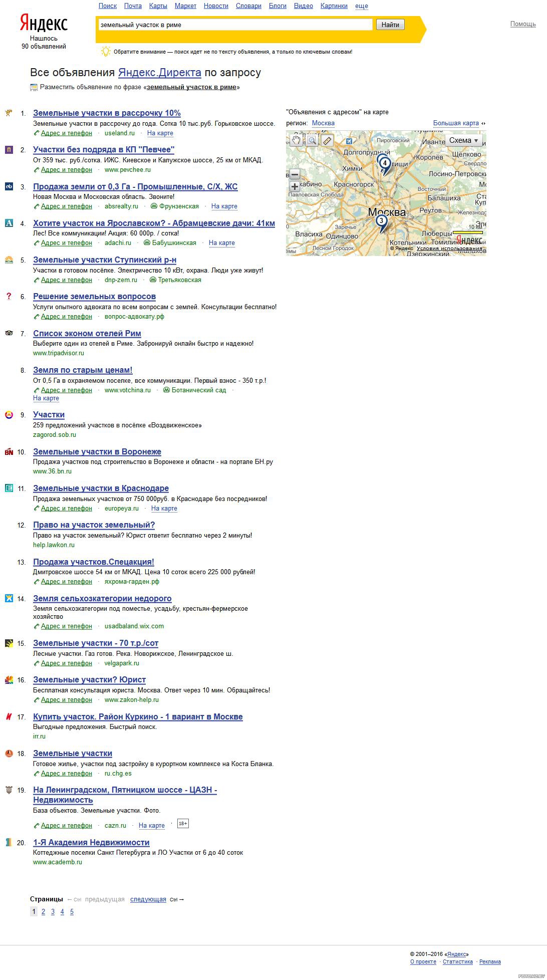
Task: Open the Новости tab in top navigation
Action: (x=216, y=6)
